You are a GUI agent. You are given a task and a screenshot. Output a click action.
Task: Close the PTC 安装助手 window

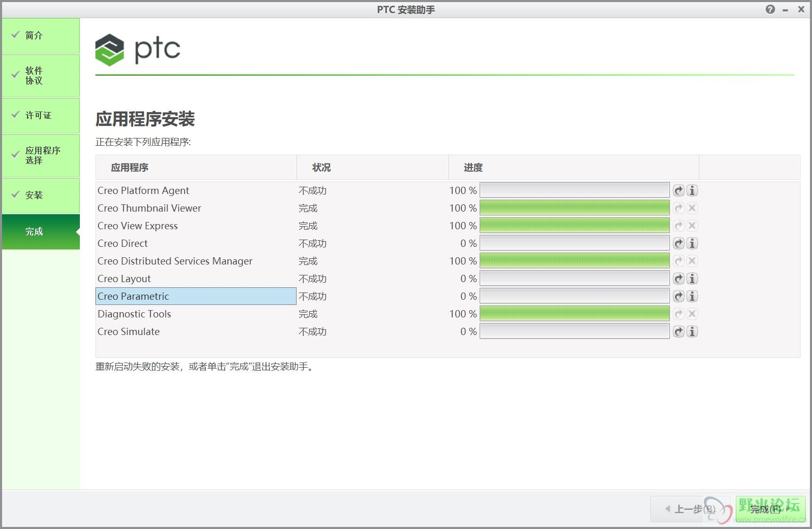801,9
